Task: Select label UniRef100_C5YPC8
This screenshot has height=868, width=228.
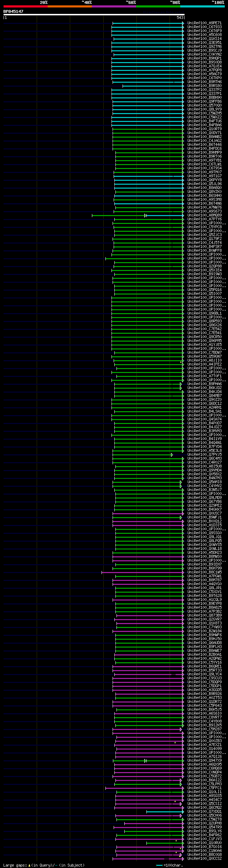Action: click(204, 227)
